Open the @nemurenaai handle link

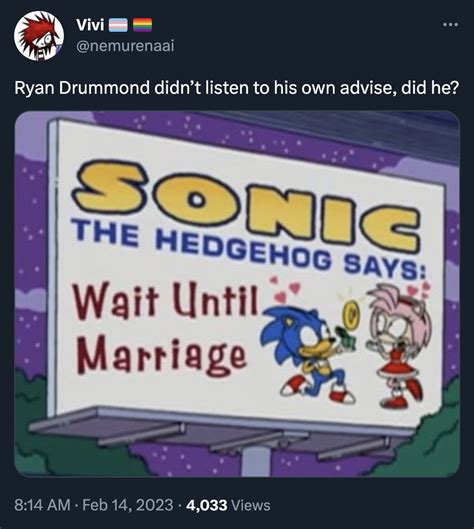(125, 46)
